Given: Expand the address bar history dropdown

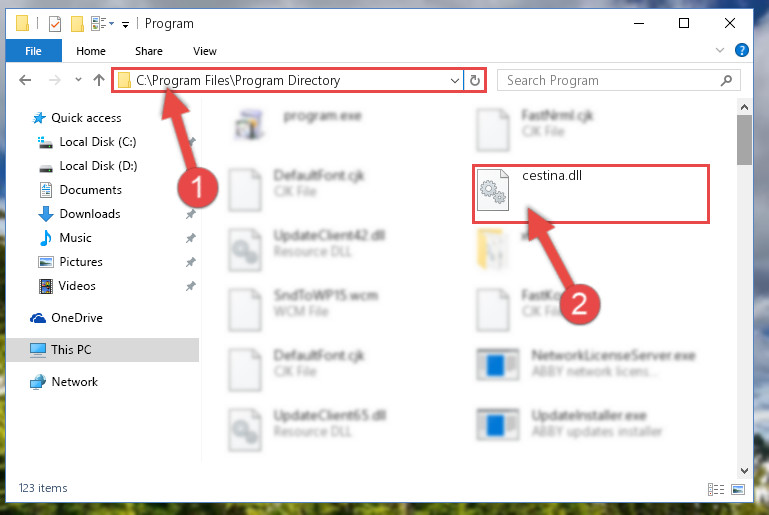Looking at the screenshot, I should (455, 80).
